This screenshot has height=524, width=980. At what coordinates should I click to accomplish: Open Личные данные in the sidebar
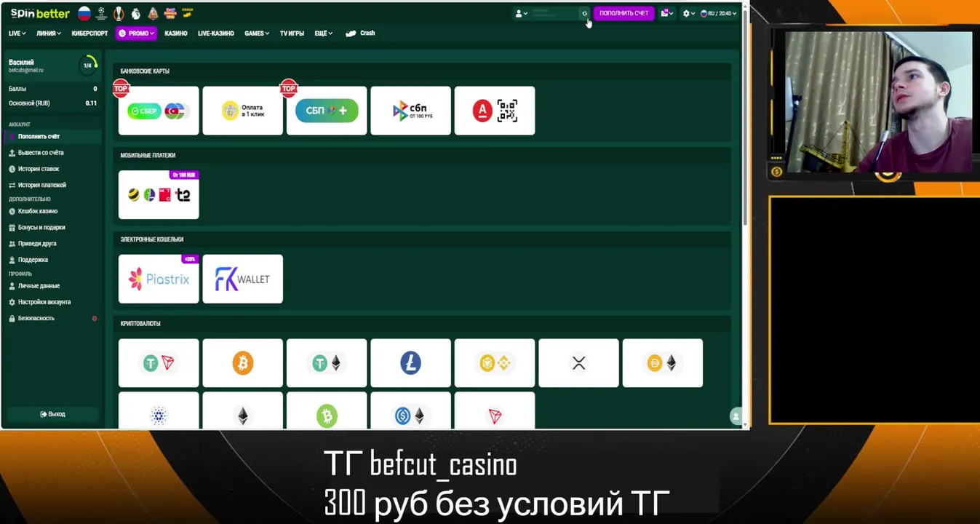pyautogui.click(x=52, y=286)
